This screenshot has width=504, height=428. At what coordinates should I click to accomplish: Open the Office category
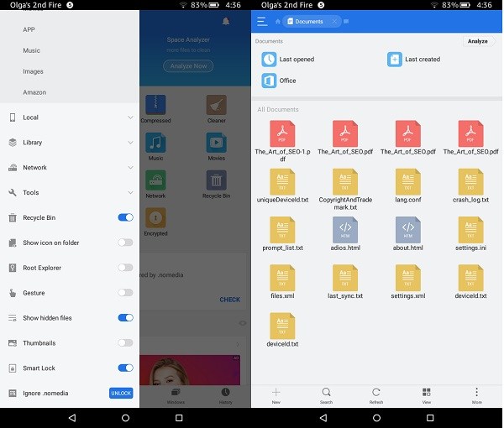(x=278, y=81)
